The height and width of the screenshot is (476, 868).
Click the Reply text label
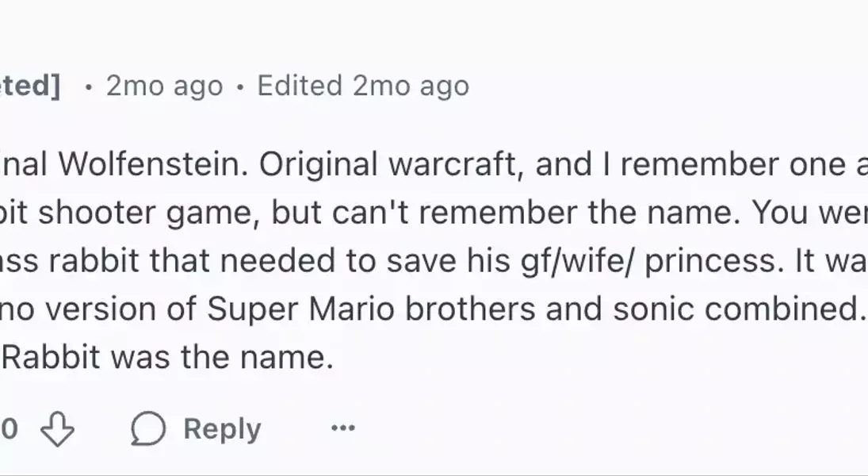coord(222,429)
